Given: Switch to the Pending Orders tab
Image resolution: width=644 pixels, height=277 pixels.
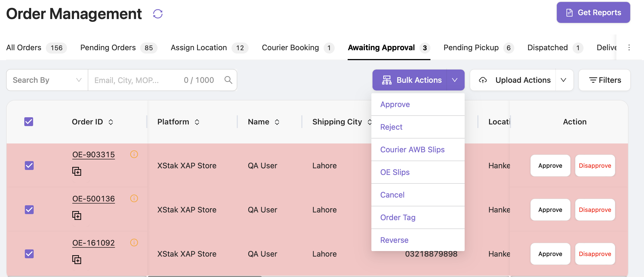Looking at the screenshot, I should tap(119, 48).
